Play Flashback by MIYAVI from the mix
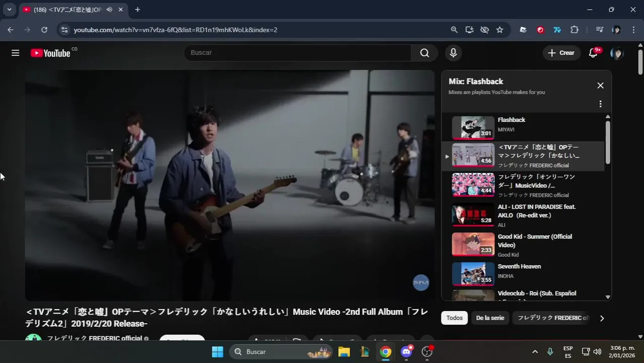 coord(523,128)
